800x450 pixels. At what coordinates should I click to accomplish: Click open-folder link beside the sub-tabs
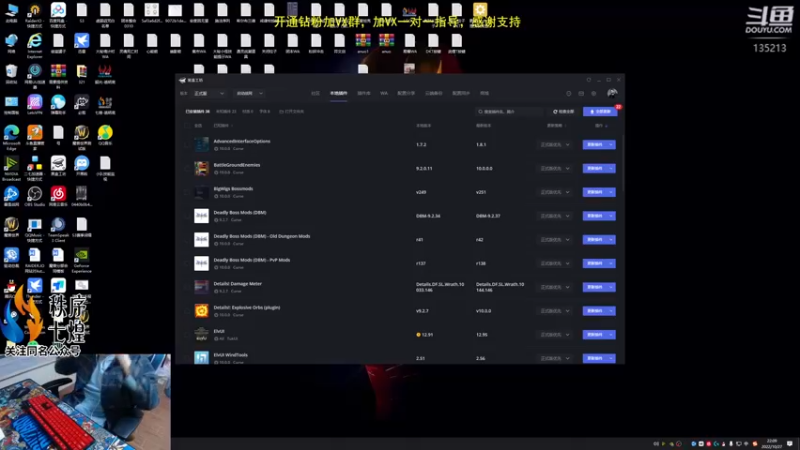tap(291, 111)
